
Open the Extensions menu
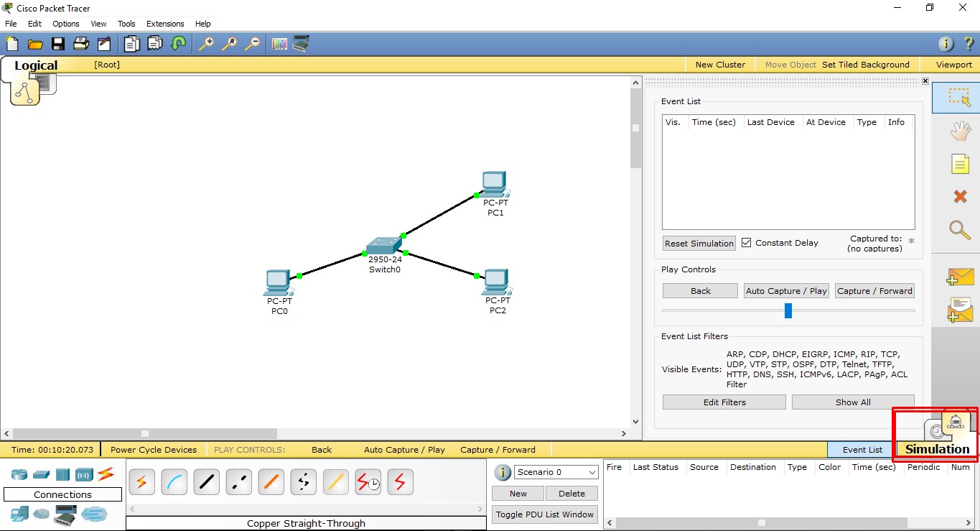164,23
